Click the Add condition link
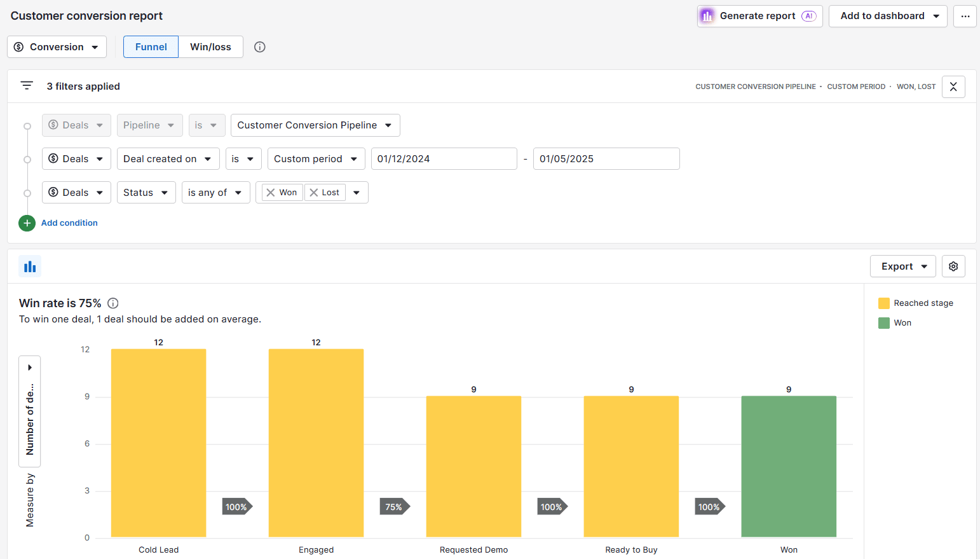The height and width of the screenshot is (559, 980). pos(69,223)
